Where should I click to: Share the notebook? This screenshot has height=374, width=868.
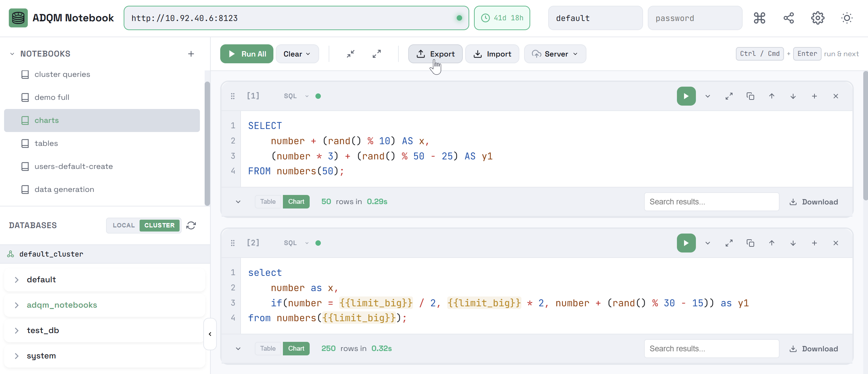[788, 18]
